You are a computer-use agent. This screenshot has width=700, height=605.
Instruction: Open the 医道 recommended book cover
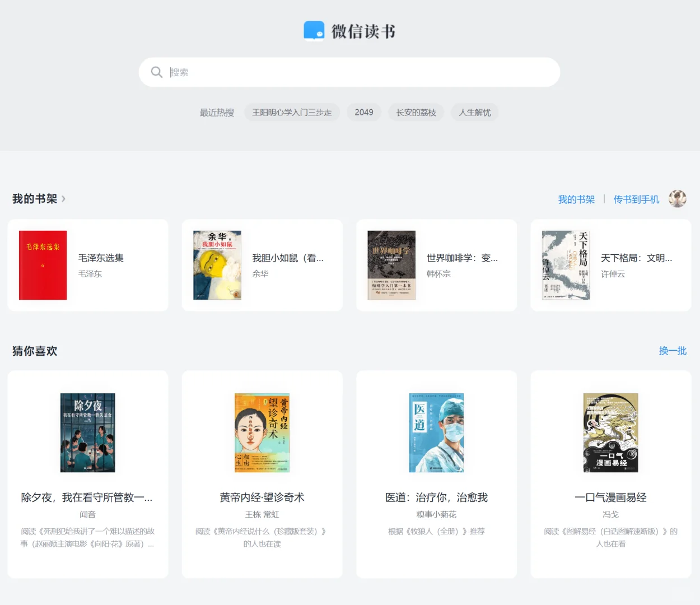(x=436, y=433)
